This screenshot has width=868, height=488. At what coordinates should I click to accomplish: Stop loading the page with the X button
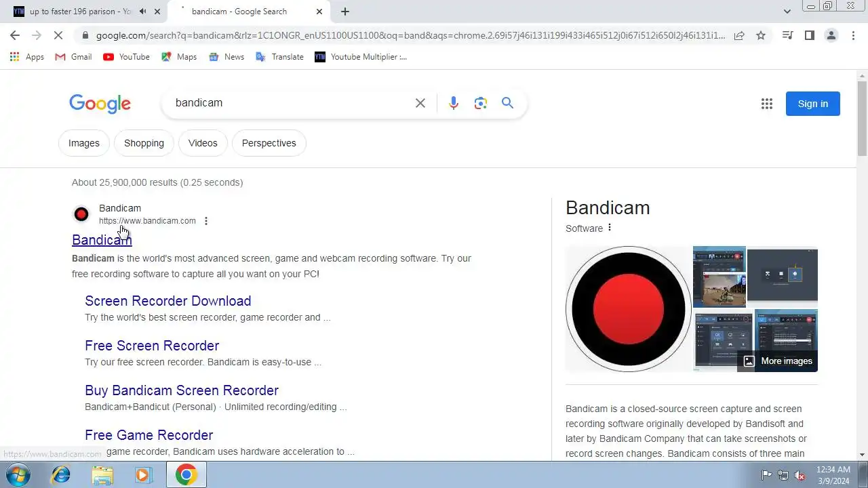(x=58, y=35)
